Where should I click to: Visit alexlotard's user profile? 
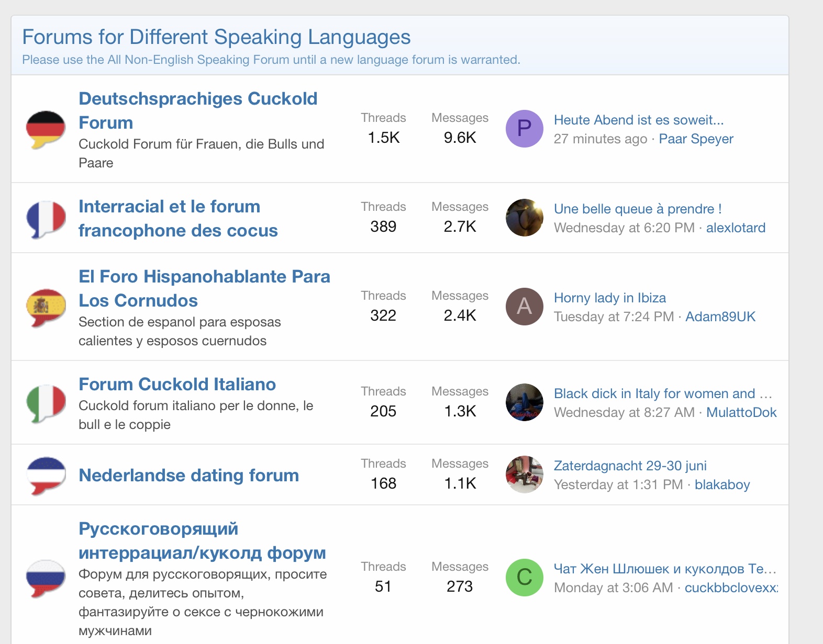tap(736, 228)
